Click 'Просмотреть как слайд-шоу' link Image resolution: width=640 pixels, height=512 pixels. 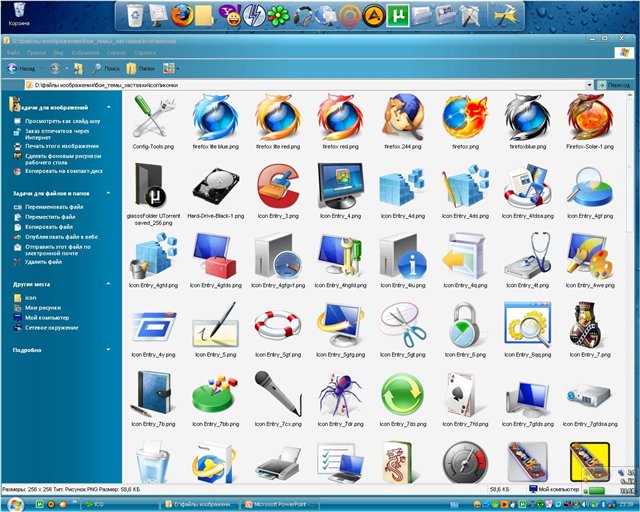(62, 121)
